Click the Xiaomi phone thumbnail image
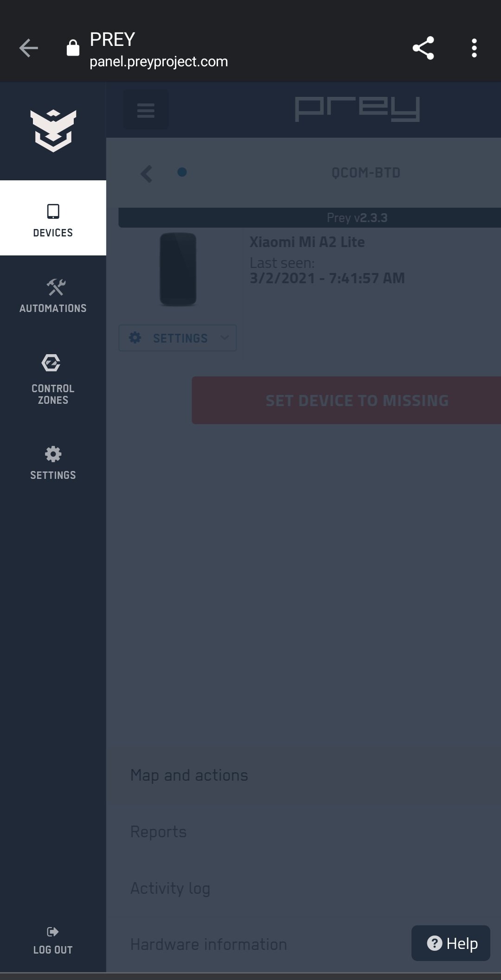 [178, 269]
